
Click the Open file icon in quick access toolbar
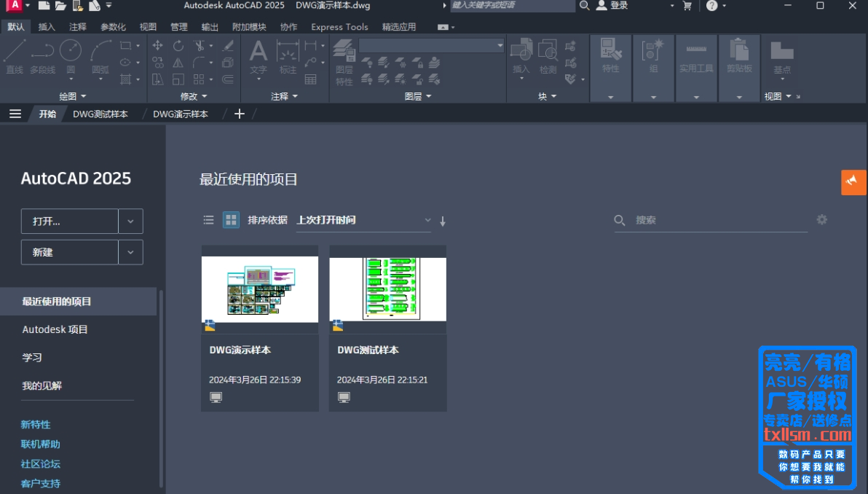tap(60, 6)
